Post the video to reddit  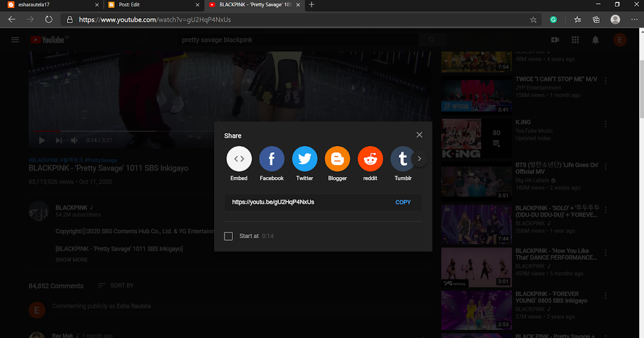pyautogui.click(x=370, y=159)
